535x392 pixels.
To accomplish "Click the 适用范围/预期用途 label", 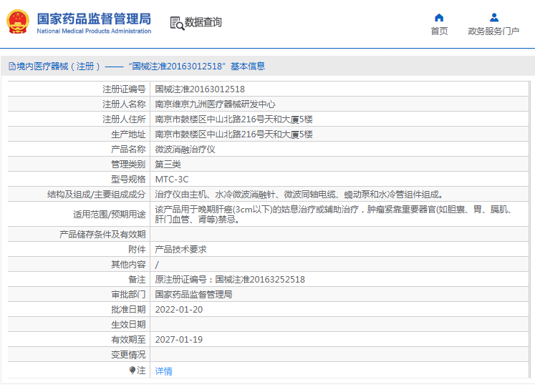I will (x=110, y=215).
